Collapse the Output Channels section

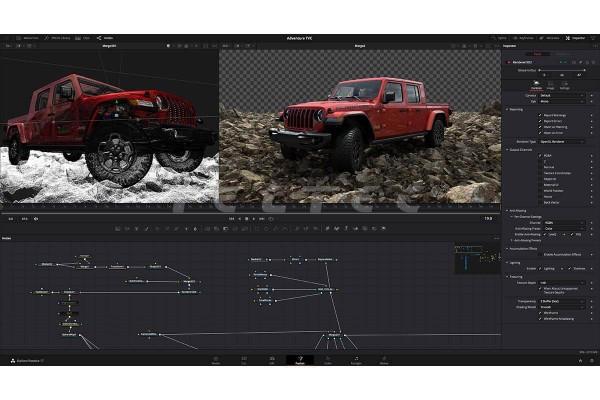click(x=510, y=149)
